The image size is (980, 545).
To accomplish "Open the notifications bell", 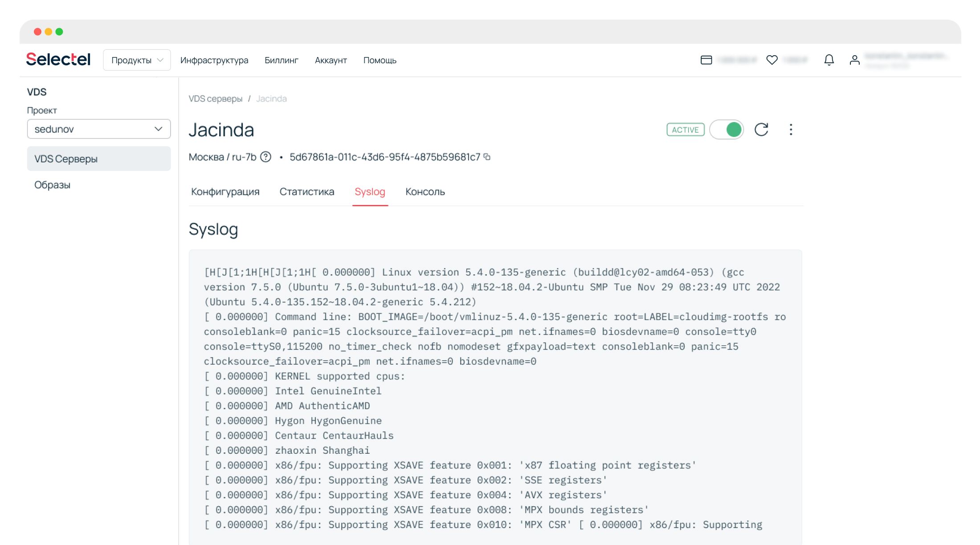I will pos(829,60).
